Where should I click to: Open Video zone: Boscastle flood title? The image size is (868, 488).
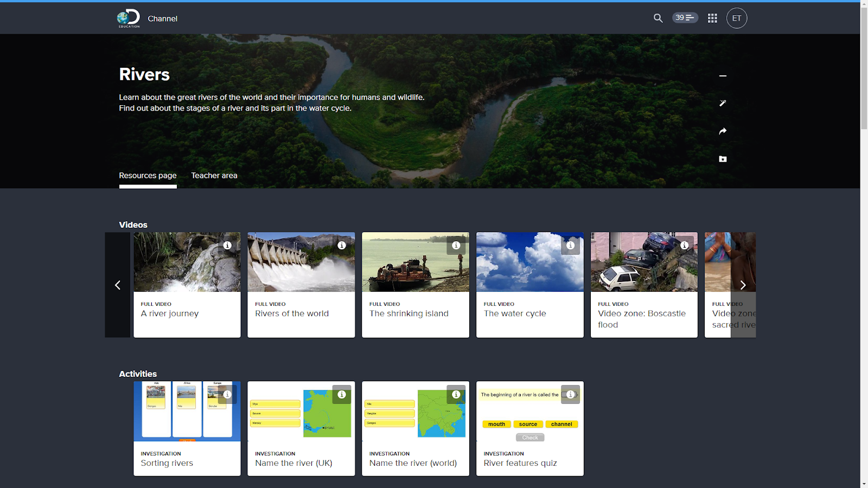(642, 319)
